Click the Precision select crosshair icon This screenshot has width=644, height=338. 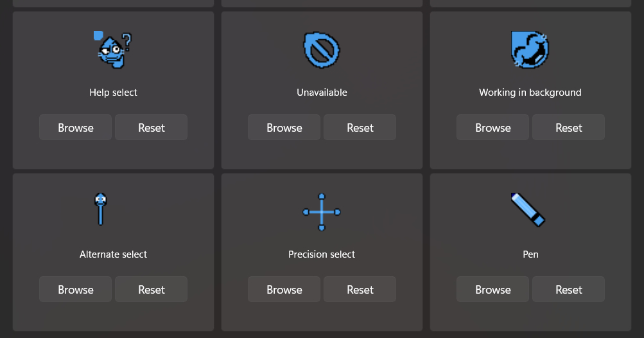[322, 211]
